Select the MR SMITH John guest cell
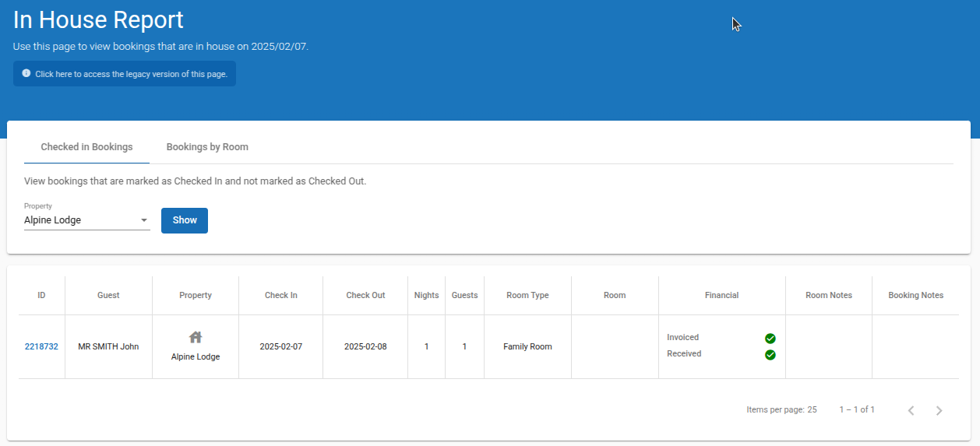 pyautogui.click(x=108, y=346)
